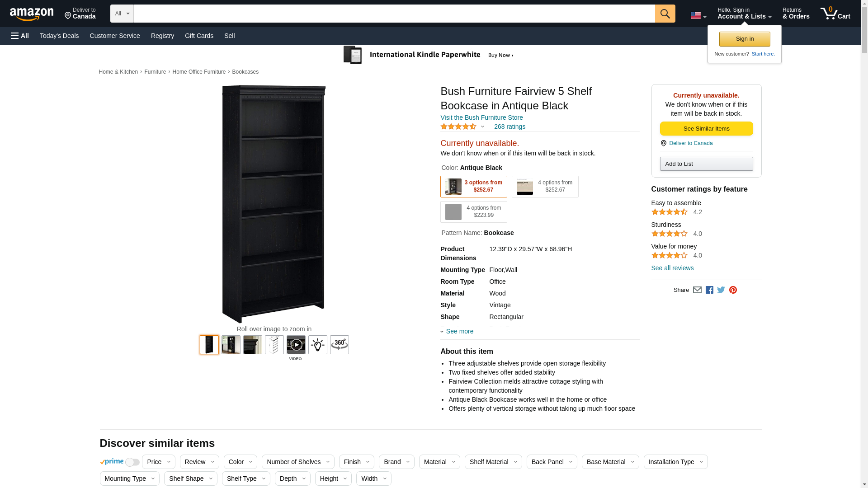
Task: Select the Antique Black color option
Action: (473, 187)
